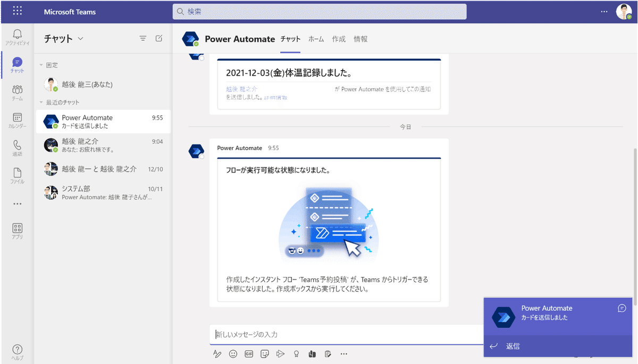Viewport: 638px width, 364px height.
Task: Open the アプリ store icon
Action: click(17, 231)
